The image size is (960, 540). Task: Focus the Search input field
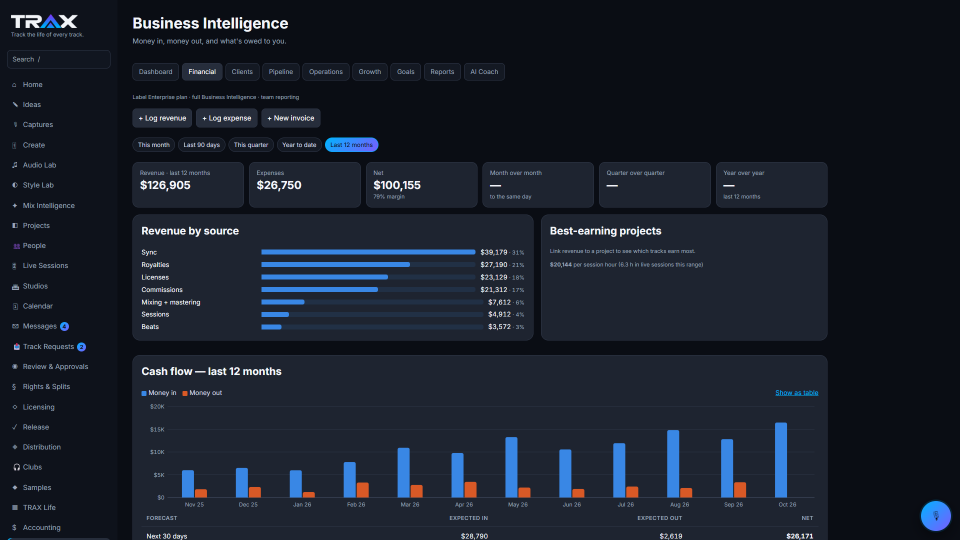pyautogui.click(x=59, y=59)
